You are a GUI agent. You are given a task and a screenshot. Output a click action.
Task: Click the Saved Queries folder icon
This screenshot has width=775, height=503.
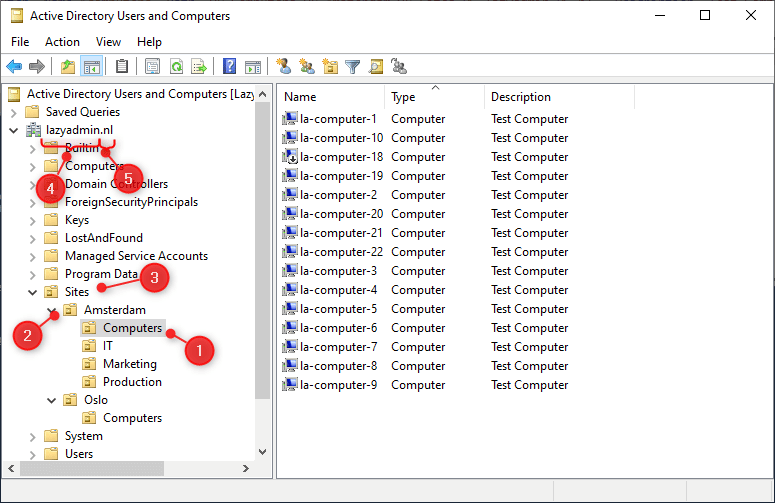[32, 112]
